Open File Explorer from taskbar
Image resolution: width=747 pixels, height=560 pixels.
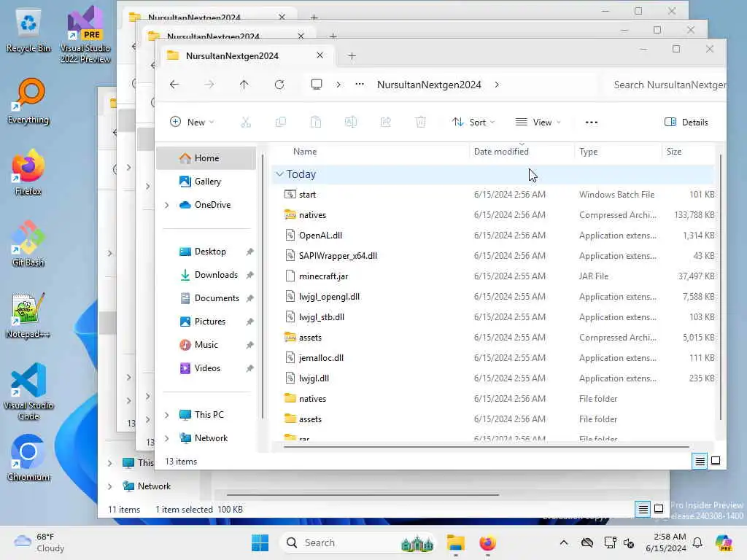click(x=455, y=542)
